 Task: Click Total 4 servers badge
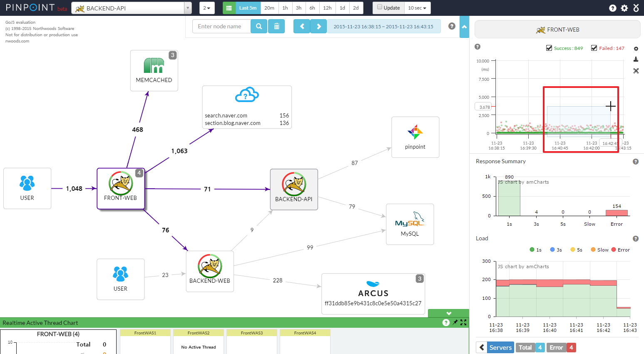click(530, 347)
